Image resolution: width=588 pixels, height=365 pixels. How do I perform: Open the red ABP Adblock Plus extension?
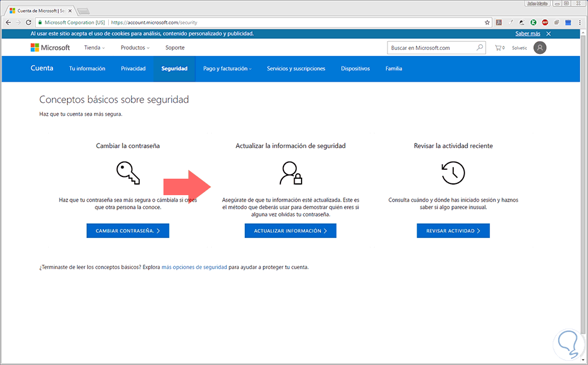[545, 22]
